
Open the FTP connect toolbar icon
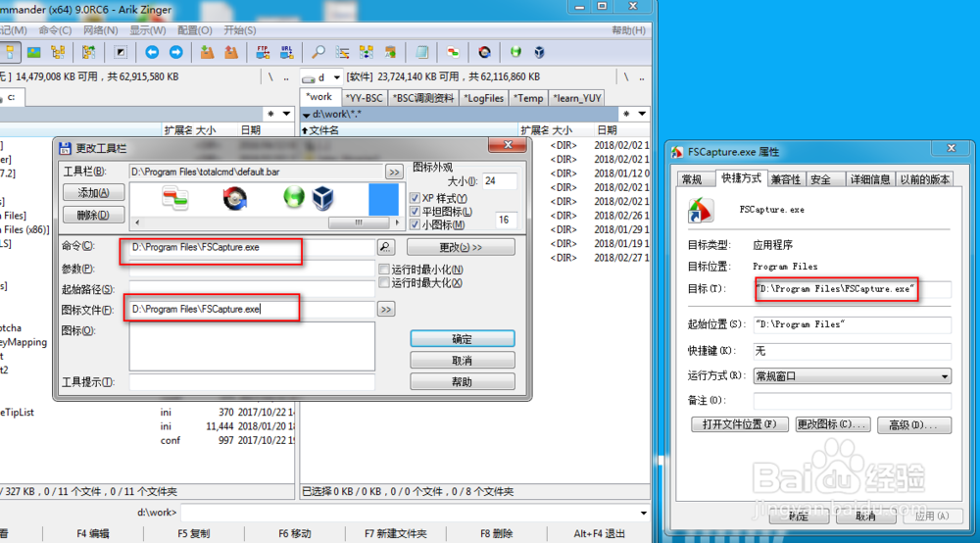[263, 53]
